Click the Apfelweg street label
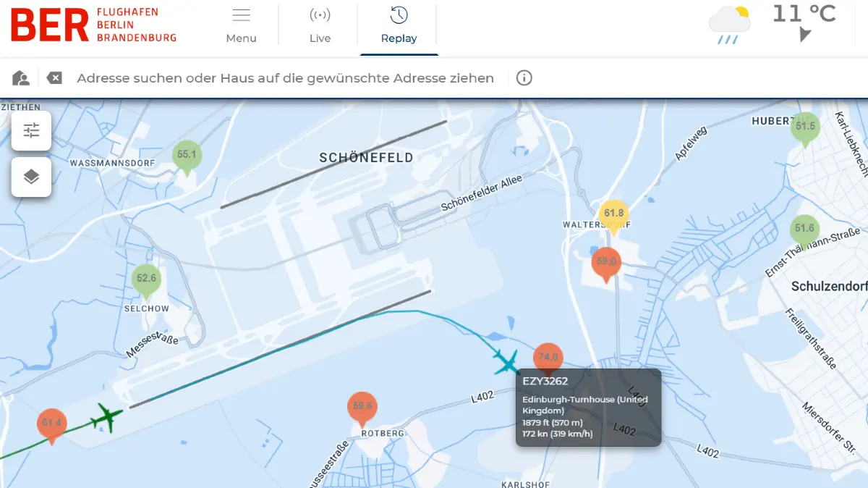 pos(689,144)
